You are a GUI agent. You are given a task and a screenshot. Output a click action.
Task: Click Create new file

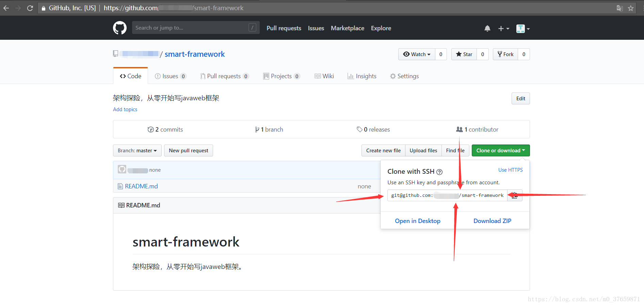383,151
